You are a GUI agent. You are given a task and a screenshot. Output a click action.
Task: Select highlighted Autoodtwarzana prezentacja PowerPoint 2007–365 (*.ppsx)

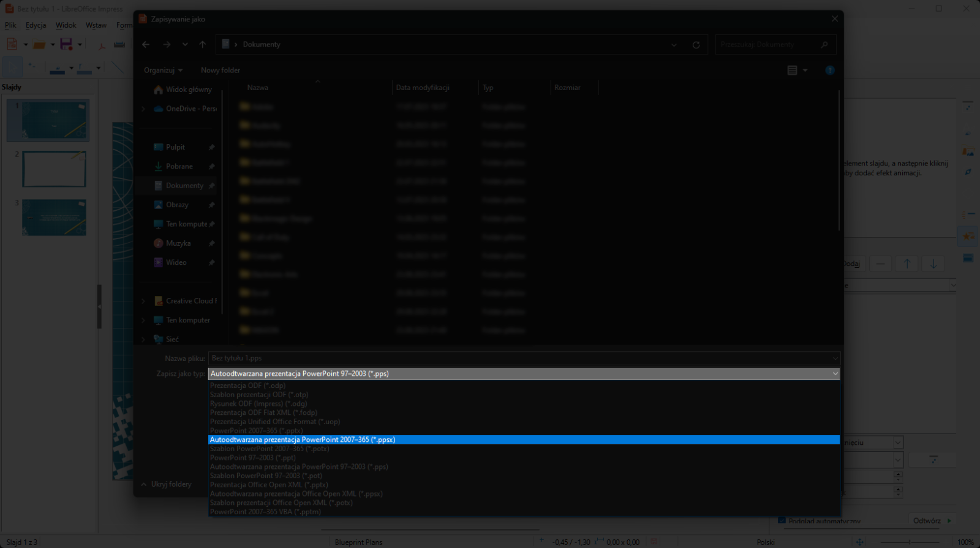[524, 440]
